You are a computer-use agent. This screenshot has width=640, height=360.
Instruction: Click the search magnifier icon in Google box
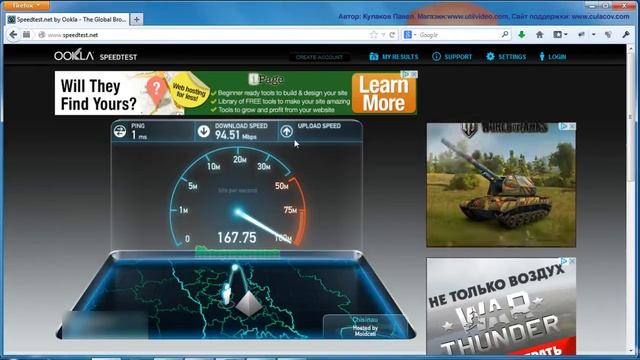point(505,34)
